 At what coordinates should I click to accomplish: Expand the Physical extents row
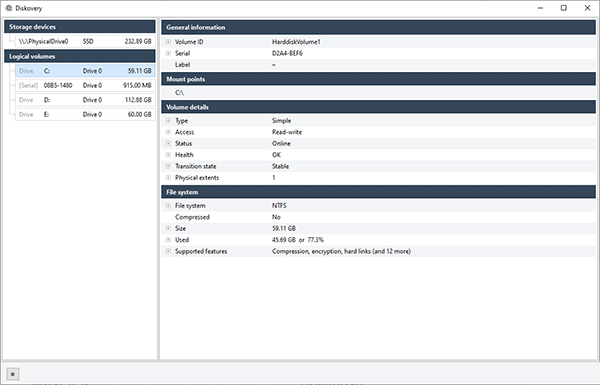(168, 178)
